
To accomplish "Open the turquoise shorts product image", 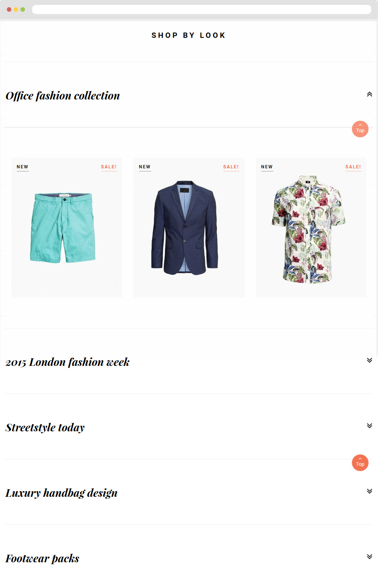I will pyautogui.click(x=63, y=228).
